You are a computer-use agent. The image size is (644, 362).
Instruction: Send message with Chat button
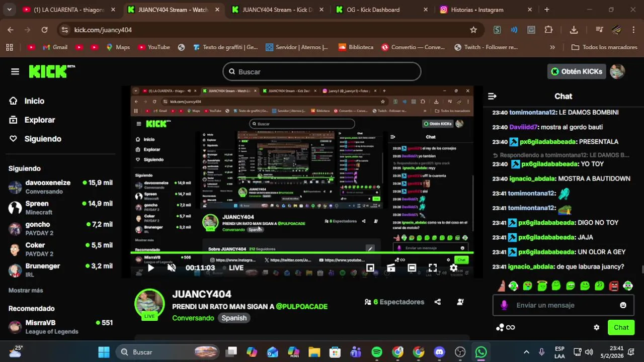pyautogui.click(x=621, y=327)
